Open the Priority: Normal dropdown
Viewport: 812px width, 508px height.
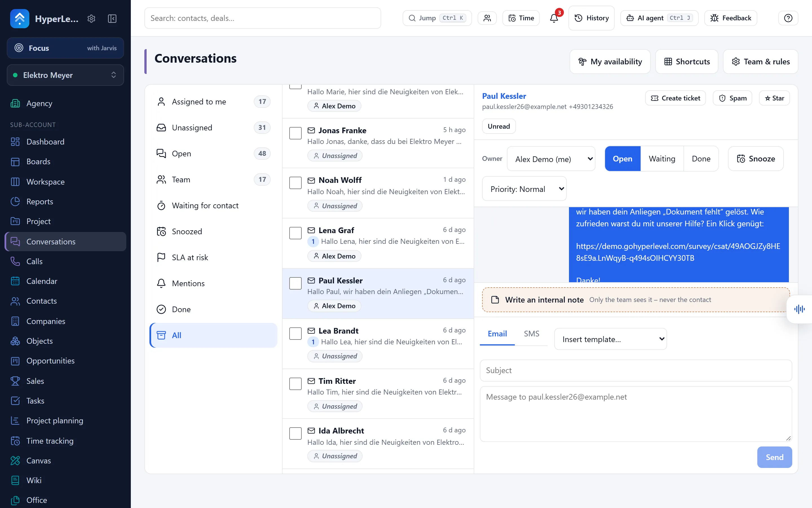click(x=524, y=189)
